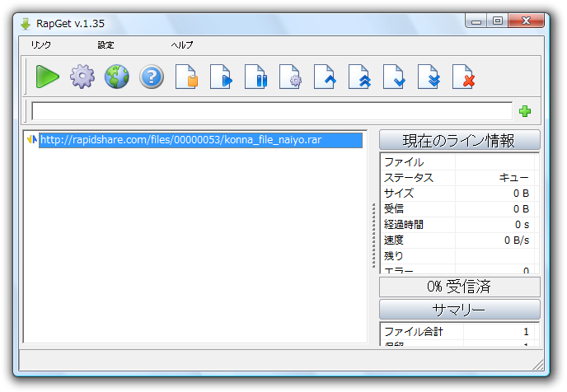Click the ファイル row label
The width and height of the screenshot is (567, 392).
(404, 162)
